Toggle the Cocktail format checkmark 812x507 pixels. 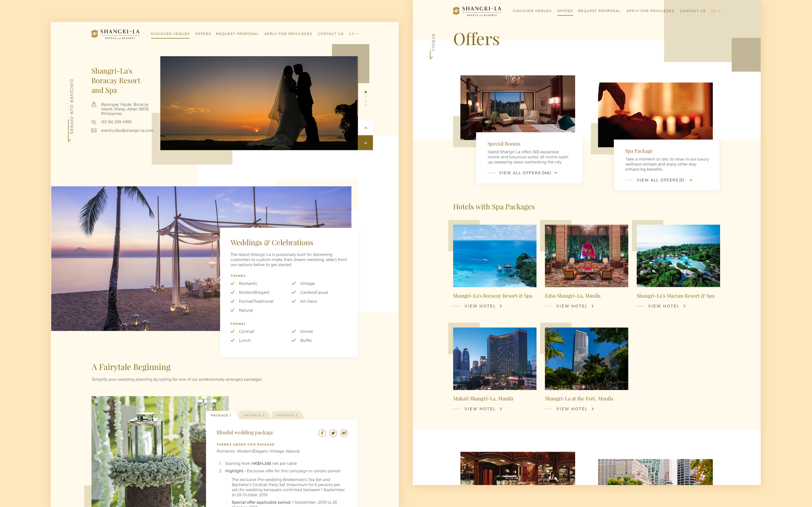click(233, 331)
